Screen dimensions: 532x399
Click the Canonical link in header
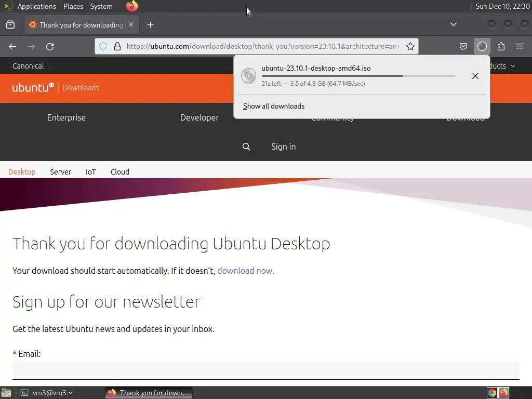click(x=28, y=66)
